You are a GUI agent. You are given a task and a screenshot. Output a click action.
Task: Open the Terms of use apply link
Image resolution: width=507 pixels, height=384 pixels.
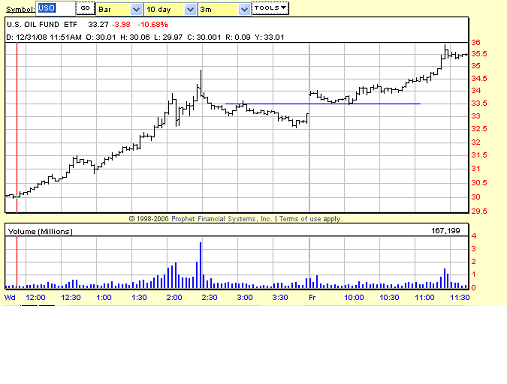[310, 219]
